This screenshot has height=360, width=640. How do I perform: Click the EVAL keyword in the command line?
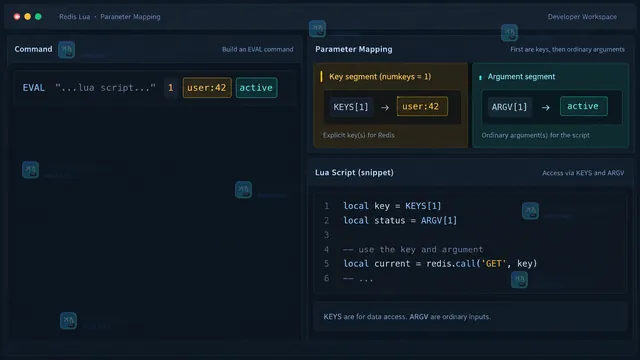point(34,88)
